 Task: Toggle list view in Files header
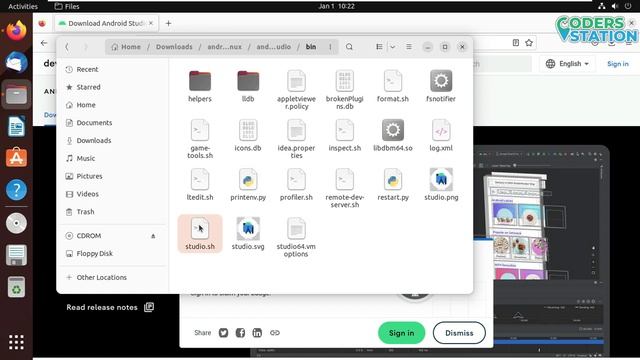click(x=379, y=47)
